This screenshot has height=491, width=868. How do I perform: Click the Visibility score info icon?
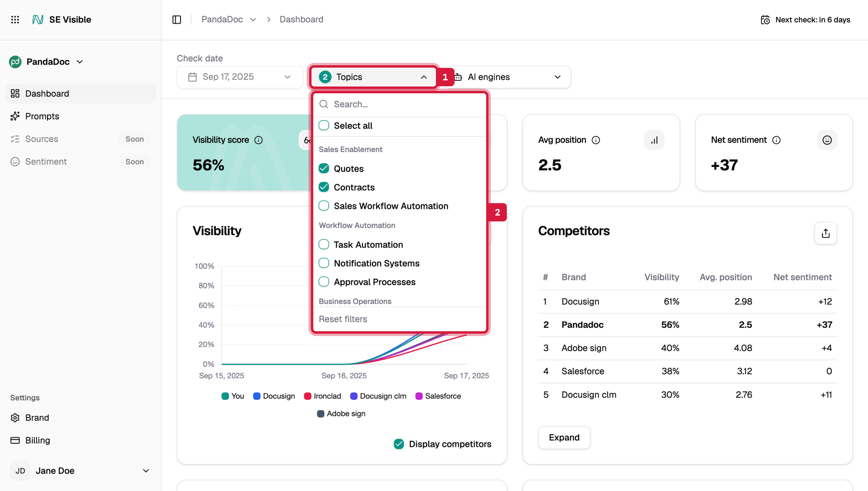coord(259,140)
